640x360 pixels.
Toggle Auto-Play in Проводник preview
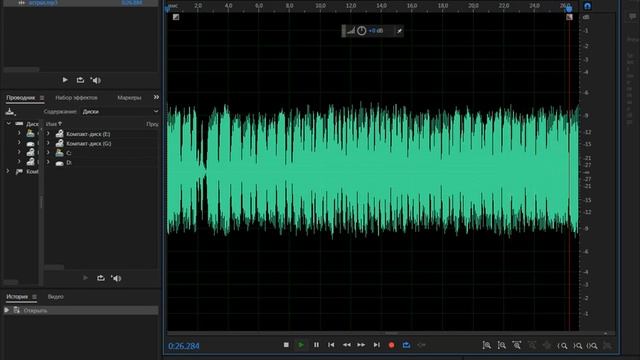click(116, 278)
